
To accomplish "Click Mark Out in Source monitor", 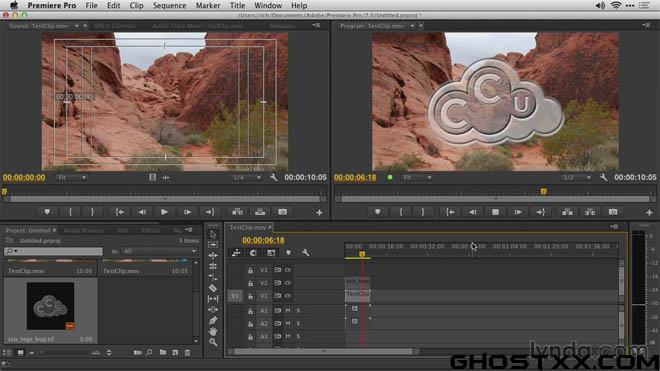I will click(92, 212).
